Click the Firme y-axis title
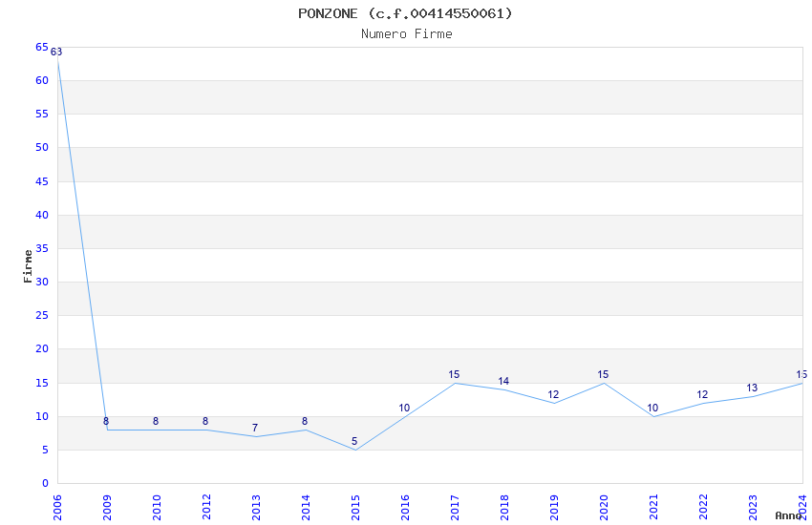This screenshot has width=812, height=525. [28, 266]
